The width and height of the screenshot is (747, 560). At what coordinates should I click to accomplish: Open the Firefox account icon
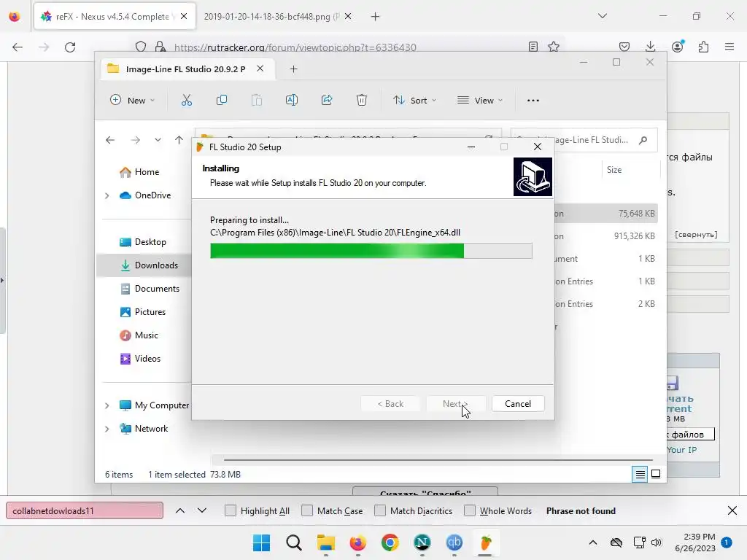click(x=678, y=46)
